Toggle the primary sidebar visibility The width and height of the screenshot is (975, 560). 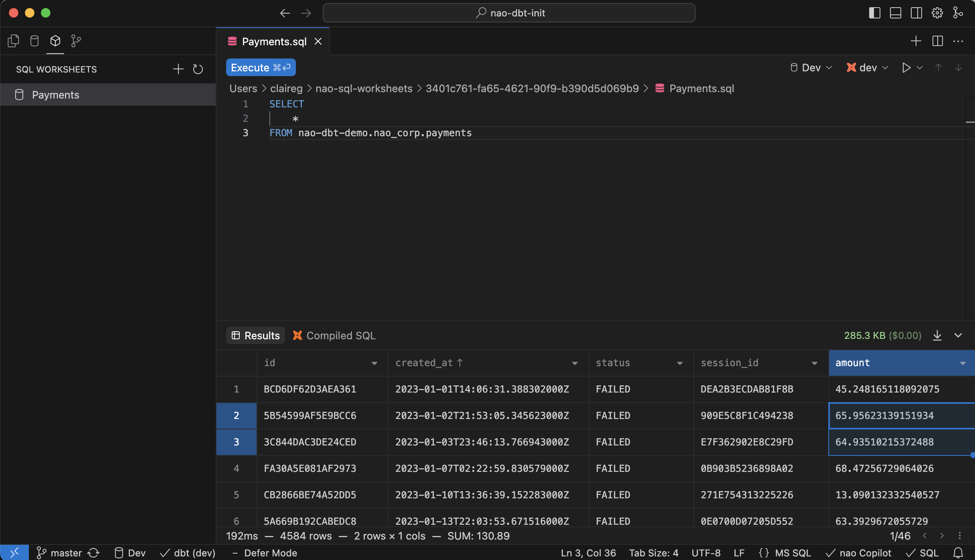tap(874, 12)
